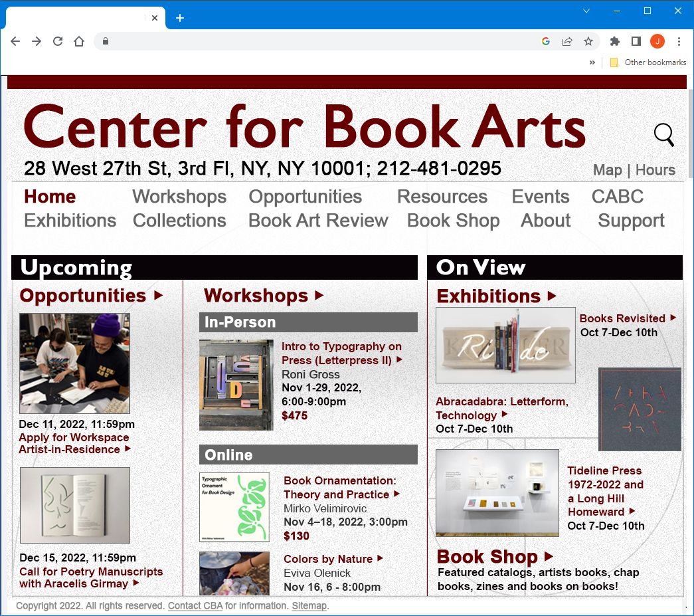Open the Chrome three-dot menu

coord(679,41)
